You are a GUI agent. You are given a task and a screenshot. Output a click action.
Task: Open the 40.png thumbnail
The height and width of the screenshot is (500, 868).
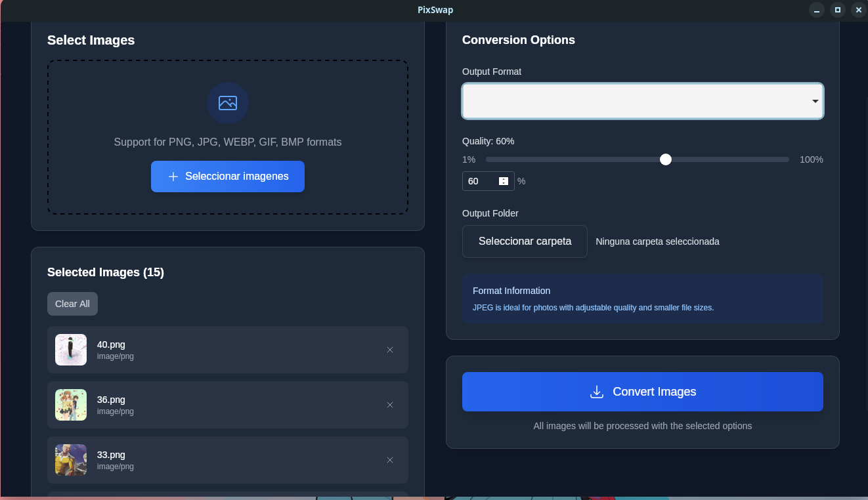(71, 350)
